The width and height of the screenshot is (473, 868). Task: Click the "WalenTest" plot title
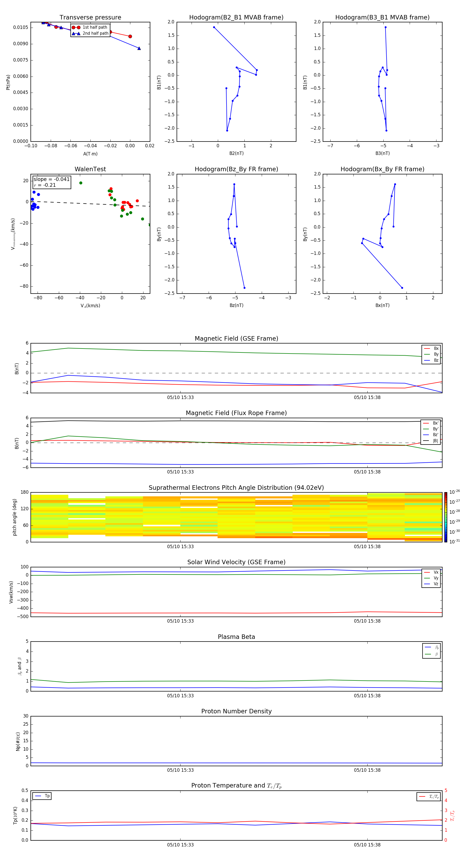[90, 169]
